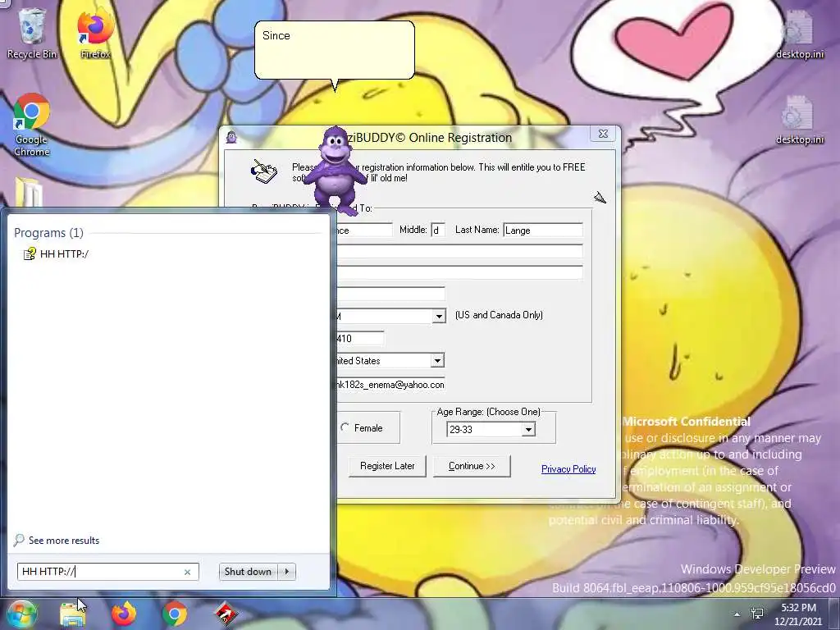The image size is (840, 630).
Task: Open the Recycle Bin desktop icon
Action: (x=31, y=33)
